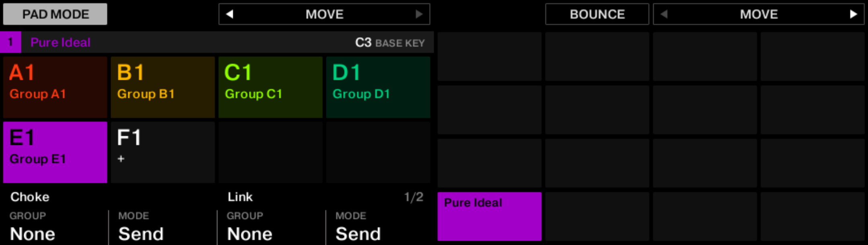868x245 pixels.
Task: Select the Group C1 pad
Action: [x=270, y=87]
